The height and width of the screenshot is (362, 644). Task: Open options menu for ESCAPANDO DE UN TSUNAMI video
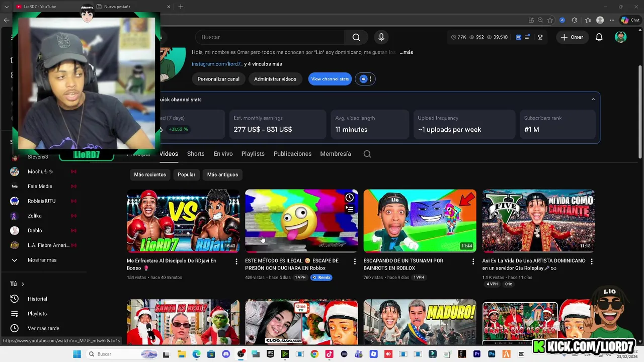[473, 261]
